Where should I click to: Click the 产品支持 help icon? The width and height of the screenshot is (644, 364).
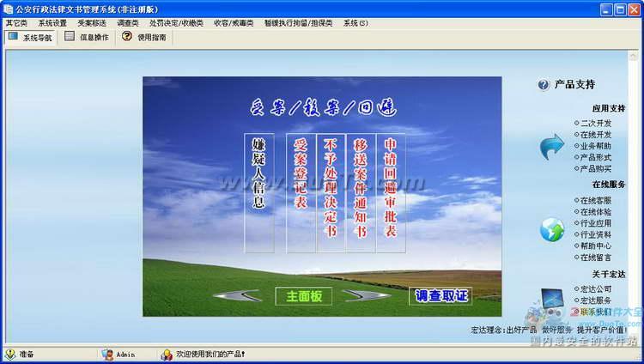pos(544,85)
